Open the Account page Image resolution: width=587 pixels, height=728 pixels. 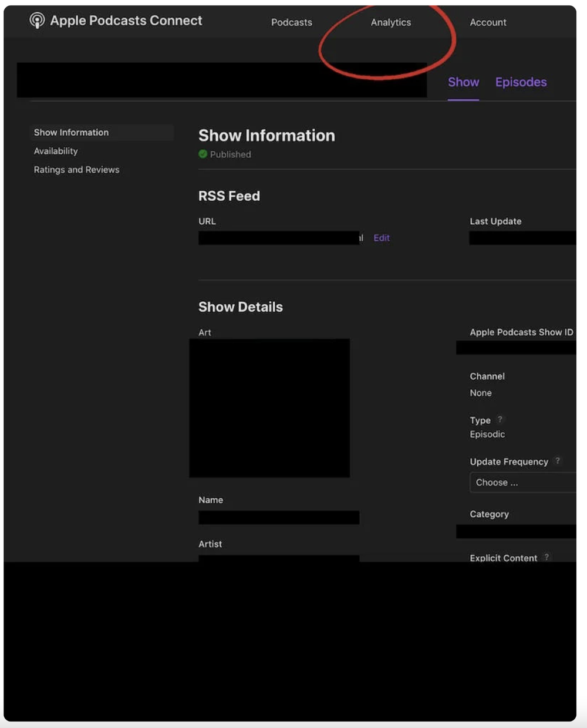point(488,22)
